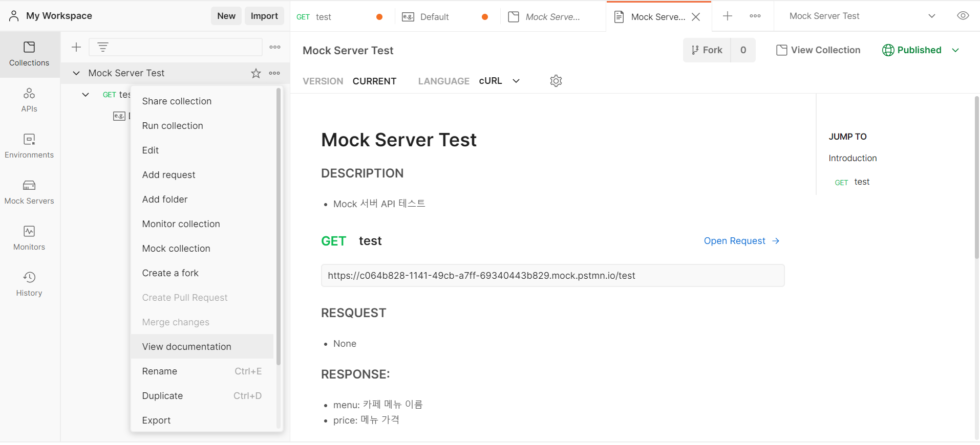Collapse the Mock Server Test collection tree
980x445 pixels.
[x=76, y=73]
